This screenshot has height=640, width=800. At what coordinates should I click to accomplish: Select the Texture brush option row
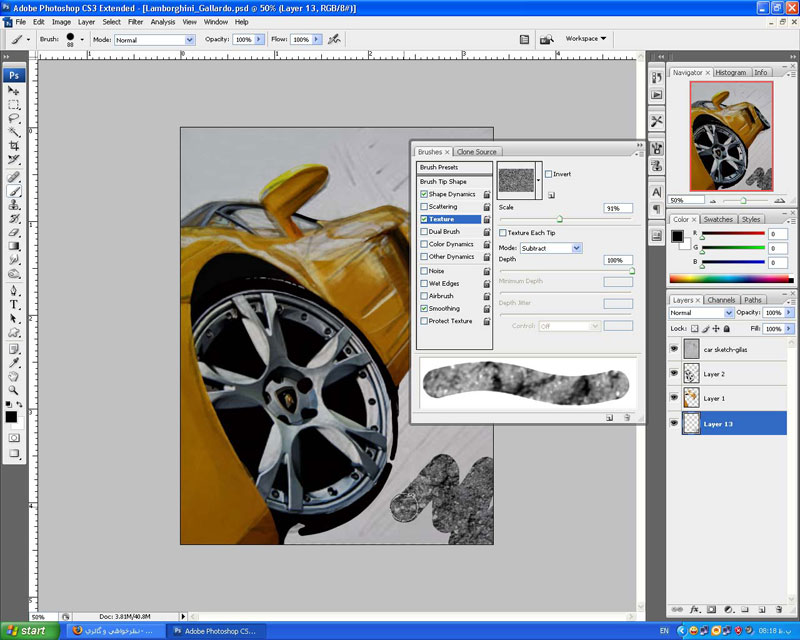[451, 219]
